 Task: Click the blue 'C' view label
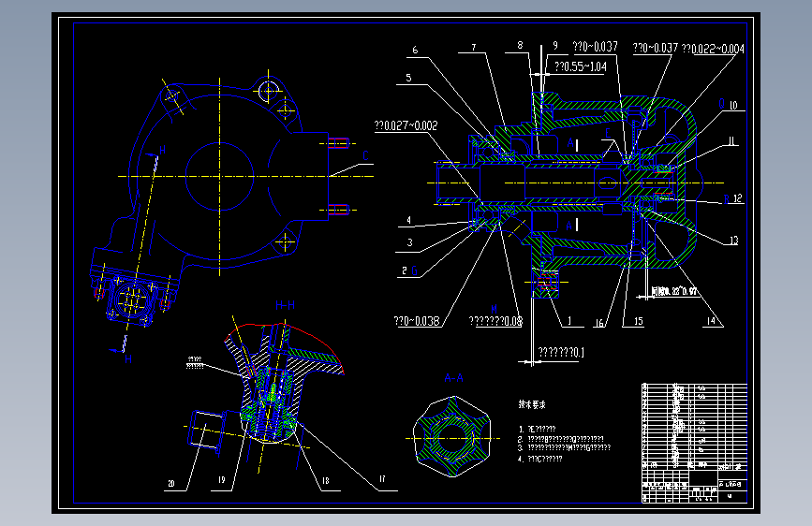[x=365, y=155]
